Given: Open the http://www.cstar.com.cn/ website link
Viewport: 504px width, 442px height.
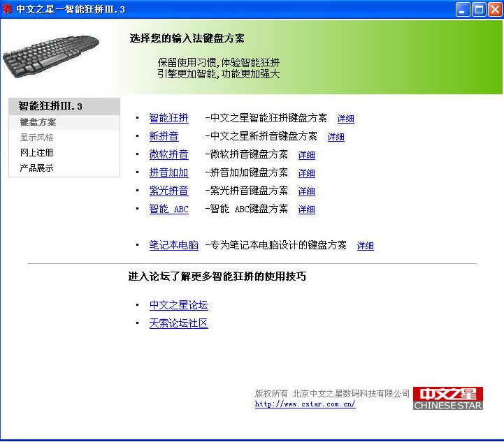Looking at the screenshot, I should 305,404.
